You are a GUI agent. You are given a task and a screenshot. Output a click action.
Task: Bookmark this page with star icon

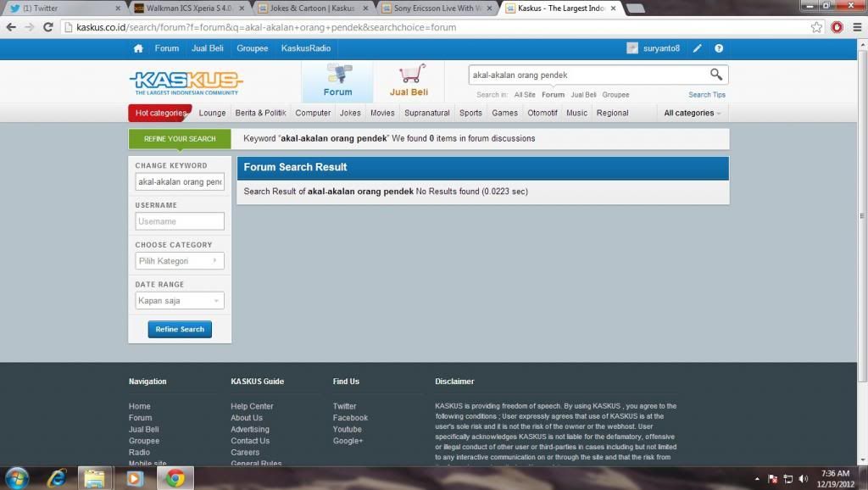pyautogui.click(x=816, y=27)
